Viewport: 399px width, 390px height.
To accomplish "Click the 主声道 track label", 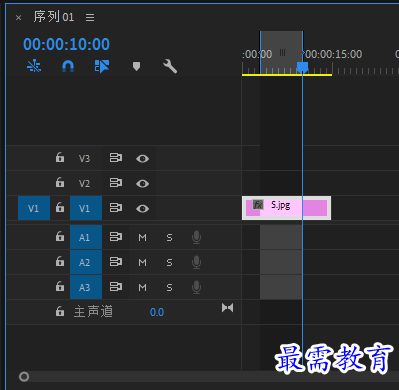I will [x=93, y=312].
